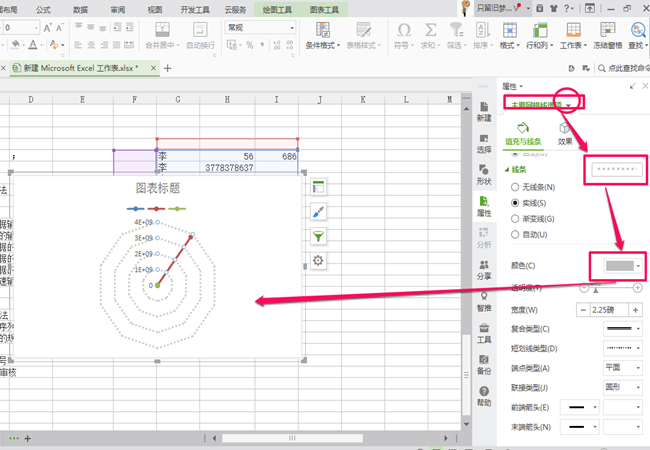650x450 pixels.
Task: Click Freeze Panes (冻结窗格) button
Action: [607, 36]
